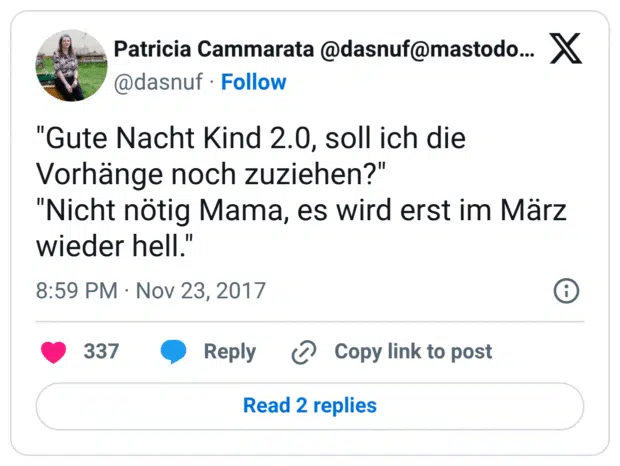The height and width of the screenshot is (466, 620).
Task: Open Patricia Cammarata's profile picture
Action: click(x=71, y=65)
